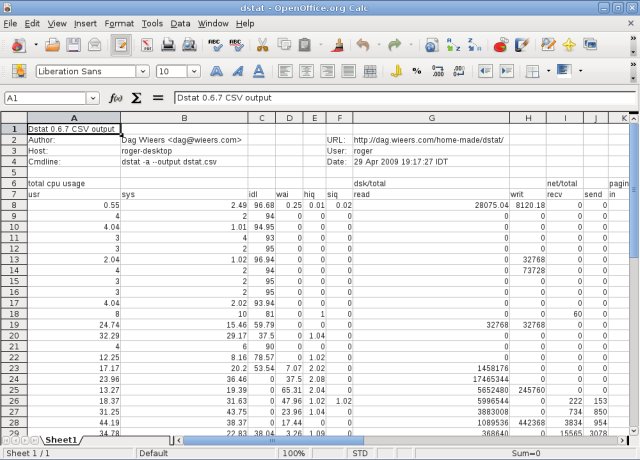Viewport: 640px width, 460px height.
Task: Click the Align Left icon
Action: [x=285, y=71]
